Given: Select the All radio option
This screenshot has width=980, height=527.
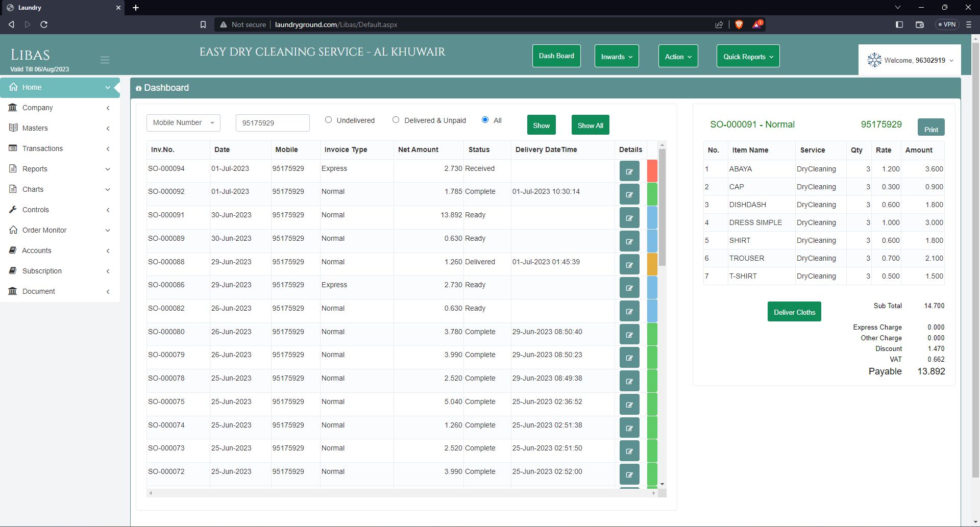Looking at the screenshot, I should coord(485,120).
